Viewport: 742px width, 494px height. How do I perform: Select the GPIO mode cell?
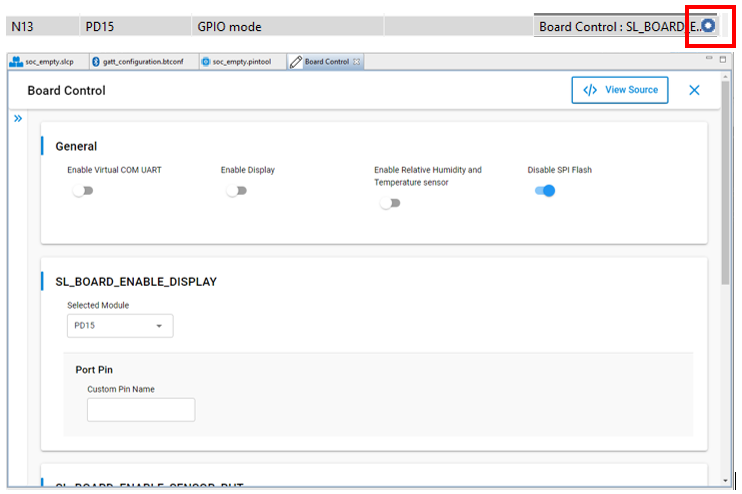click(288, 26)
